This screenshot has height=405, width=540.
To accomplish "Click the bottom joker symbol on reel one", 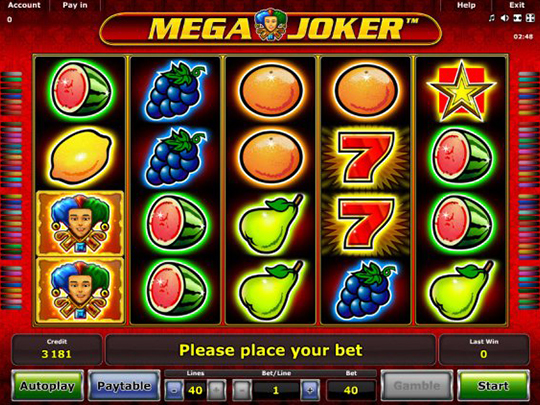I will tap(80, 290).
